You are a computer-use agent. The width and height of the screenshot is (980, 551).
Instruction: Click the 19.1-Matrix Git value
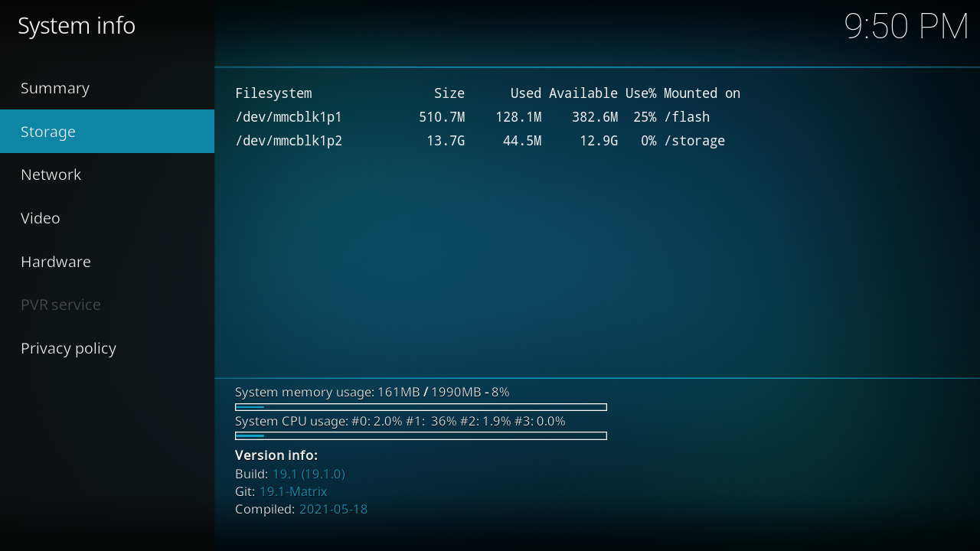coord(293,491)
